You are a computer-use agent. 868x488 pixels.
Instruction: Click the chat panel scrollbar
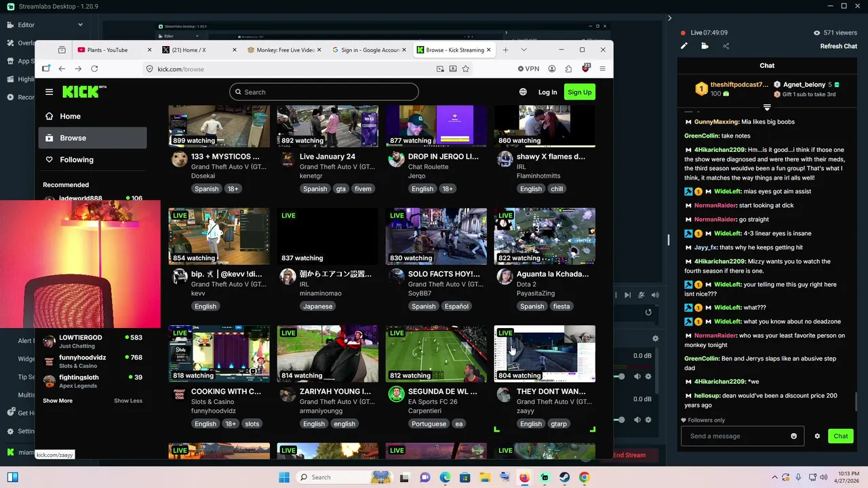(855, 401)
